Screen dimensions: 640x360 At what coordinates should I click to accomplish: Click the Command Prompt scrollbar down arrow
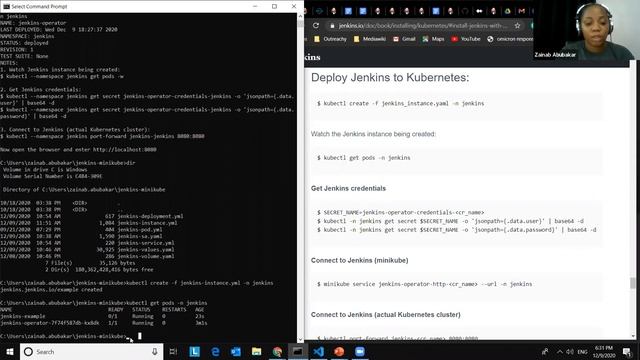(301, 339)
